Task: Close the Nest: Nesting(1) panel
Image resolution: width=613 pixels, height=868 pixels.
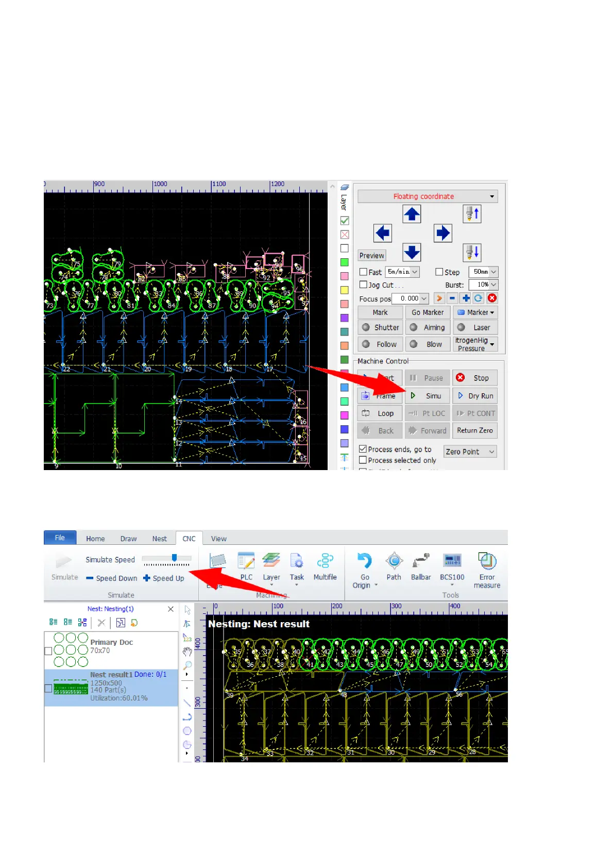Action: pos(171,609)
